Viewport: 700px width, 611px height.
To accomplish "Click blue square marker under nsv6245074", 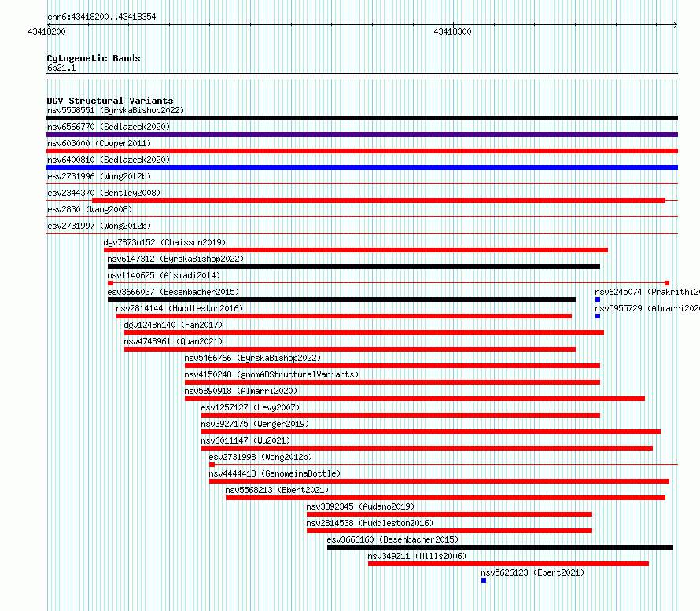I will 598,300.
